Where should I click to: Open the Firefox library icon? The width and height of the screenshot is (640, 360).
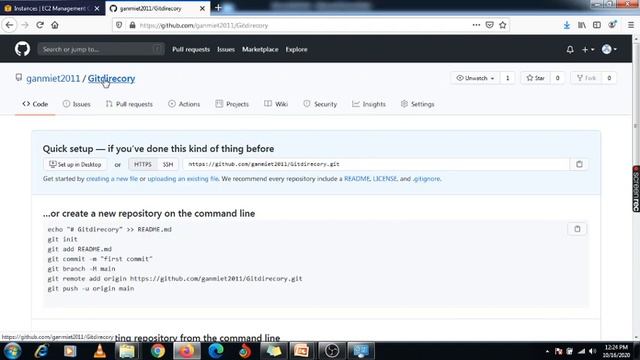582,25
